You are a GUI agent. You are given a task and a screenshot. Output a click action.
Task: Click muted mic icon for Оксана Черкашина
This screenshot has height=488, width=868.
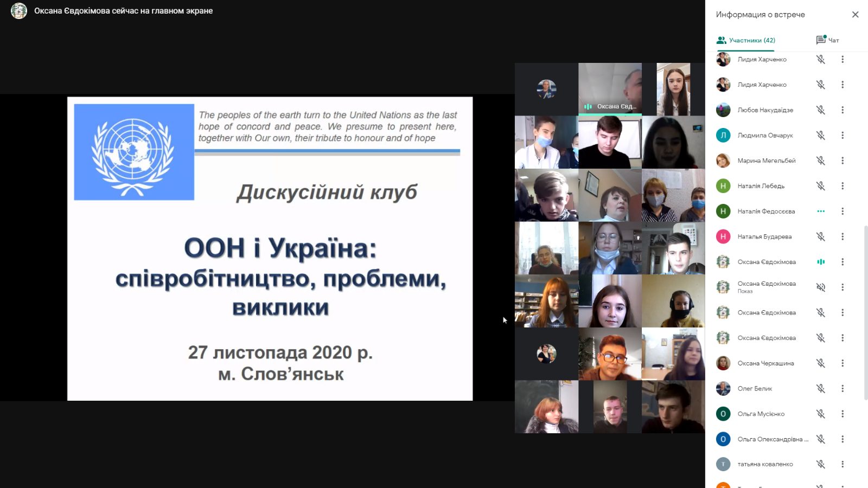click(821, 363)
